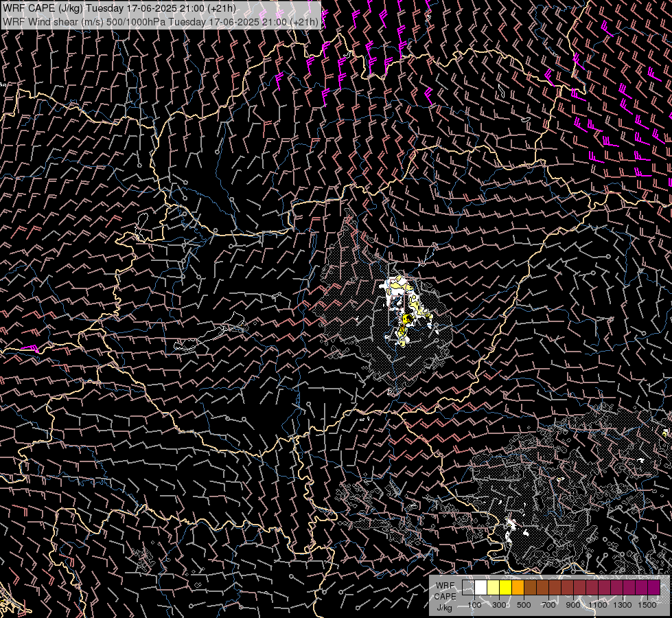Click the 700 label in the legend
Image resolution: width=672 pixels, height=618 pixels.
pos(548,605)
